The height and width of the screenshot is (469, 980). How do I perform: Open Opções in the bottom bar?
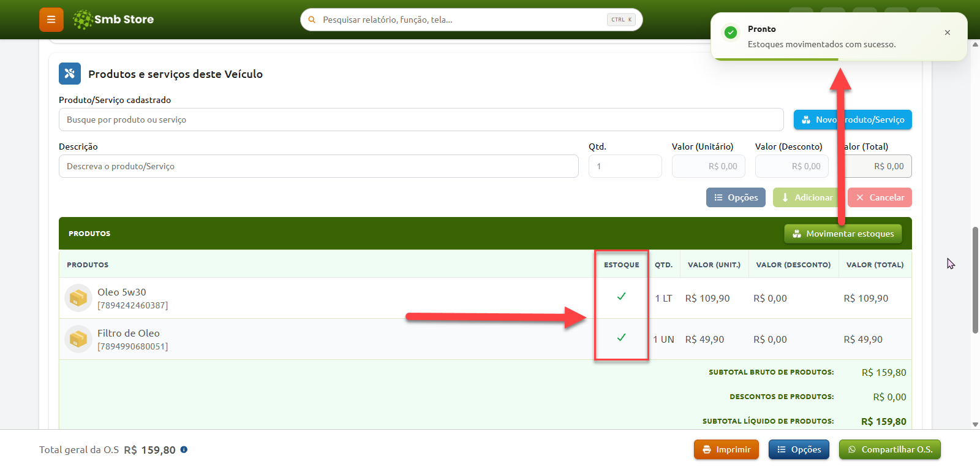(x=799, y=449)
